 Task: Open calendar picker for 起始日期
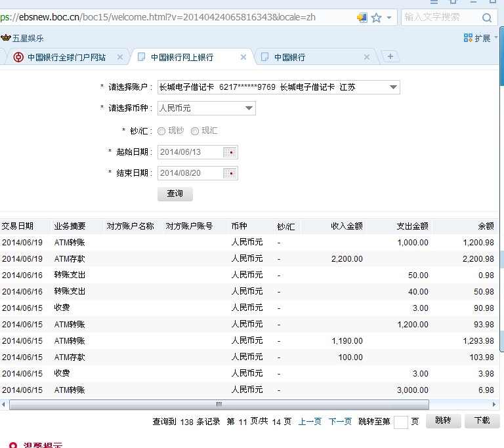coord(230,152)
